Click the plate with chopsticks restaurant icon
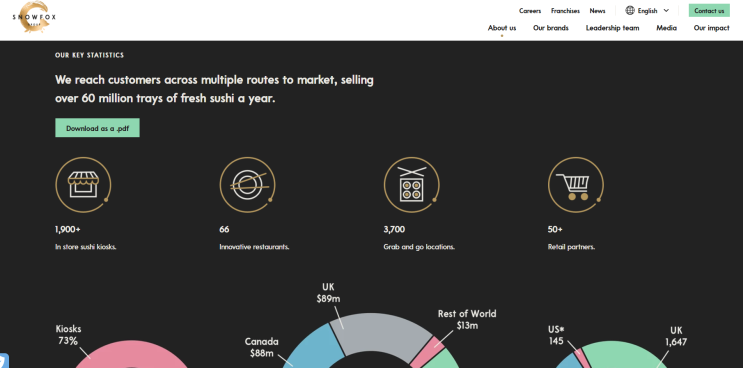Viewport: 743px width, 368px height. pos(248,184)
